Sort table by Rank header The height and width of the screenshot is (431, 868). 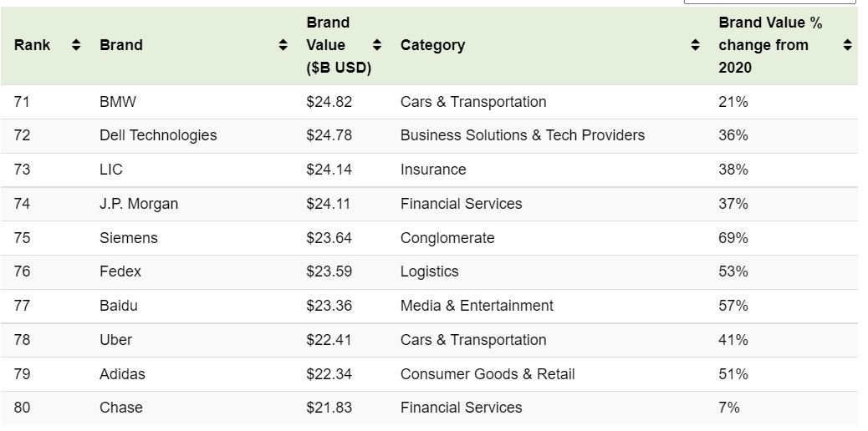(32, 45)
